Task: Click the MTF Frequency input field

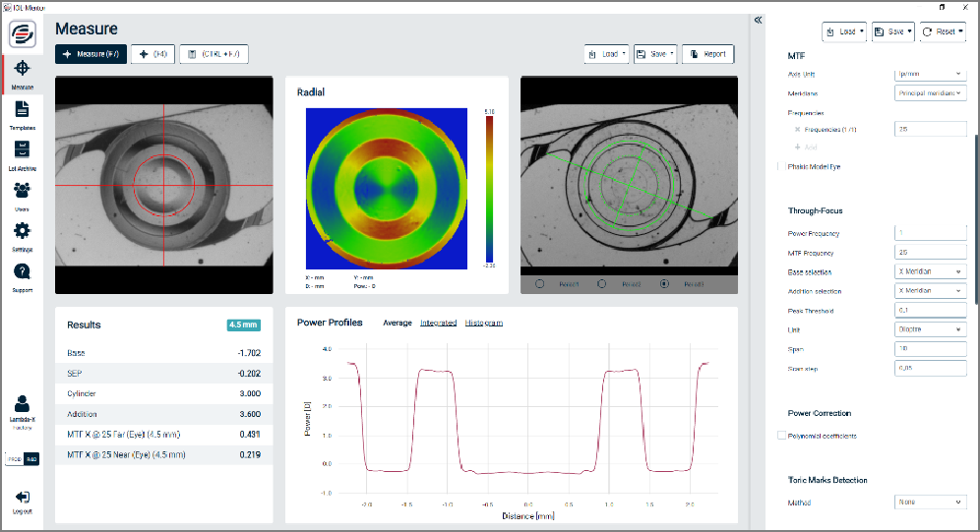Action: pyautogui.click(x=931, y=253)
